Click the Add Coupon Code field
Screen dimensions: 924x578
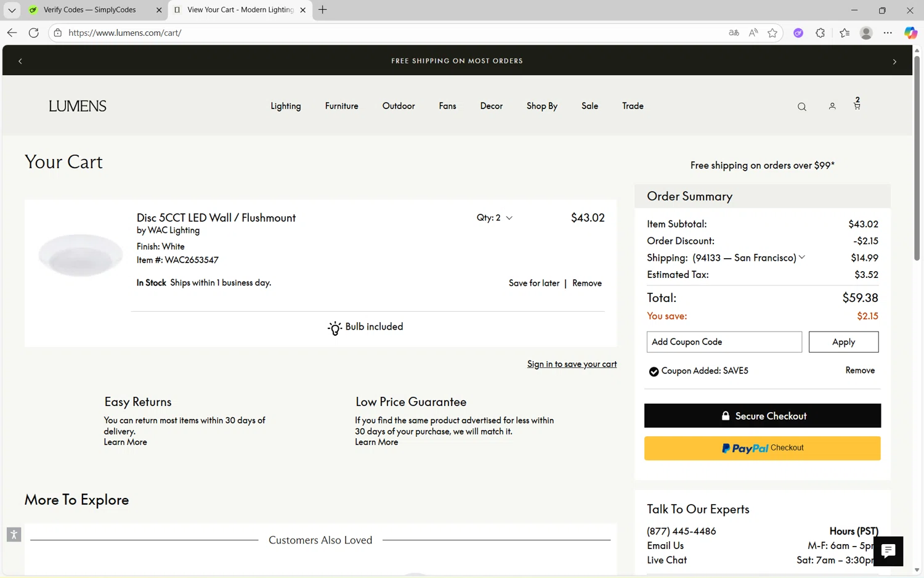pos(724,342)
